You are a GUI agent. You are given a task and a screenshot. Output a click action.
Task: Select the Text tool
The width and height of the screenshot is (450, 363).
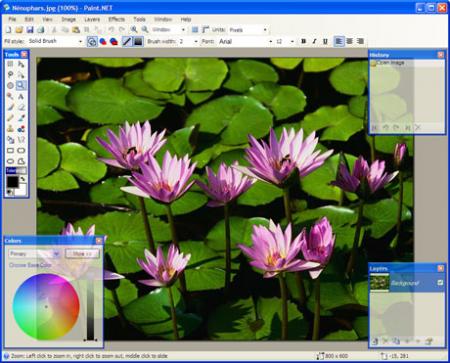pos(21,96)
